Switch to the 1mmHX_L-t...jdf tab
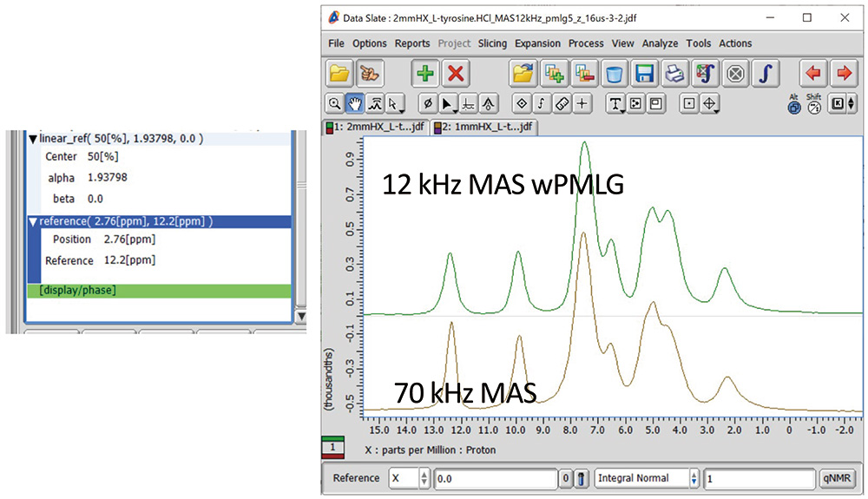 [x=484, y=127]
